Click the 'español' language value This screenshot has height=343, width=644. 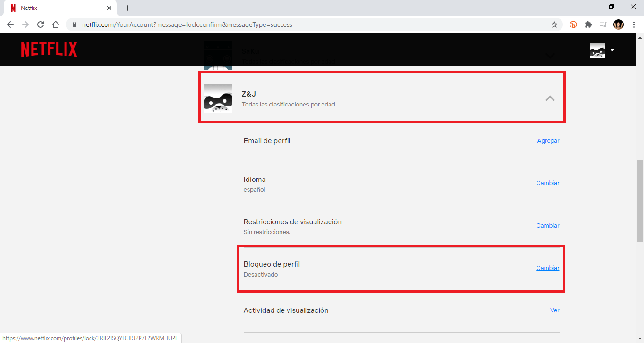(x=255, y=190)
